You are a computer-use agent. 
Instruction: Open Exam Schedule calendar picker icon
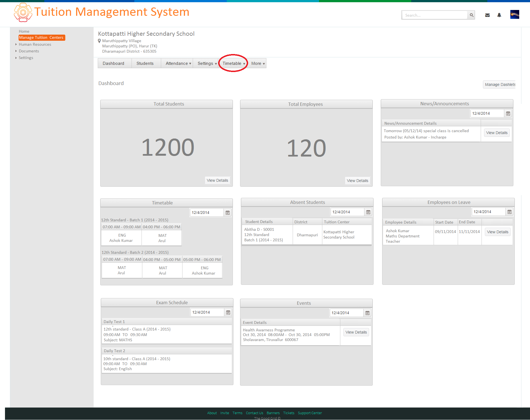(x=228, y=313)
